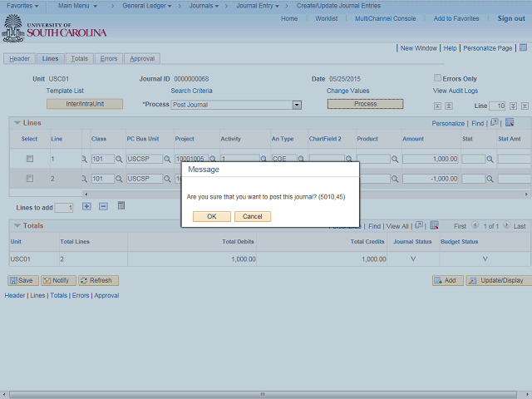Click the Amount field for line 1
Screen dimensions: 532x399
431,159
